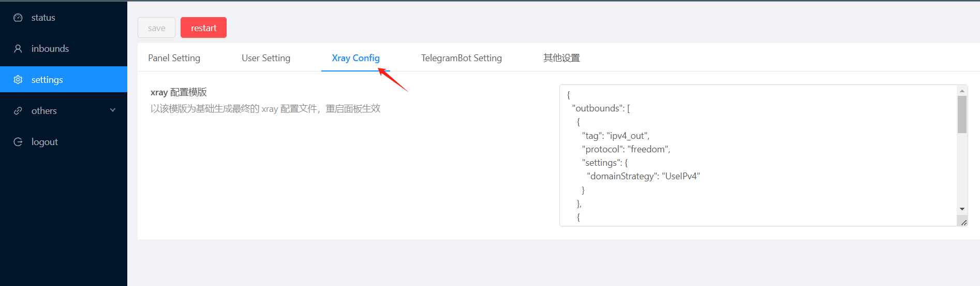The width and height of the screenshot is (980, 286).
Task: Click the textarea scrollbar up arrow
Action: click(x=962, y=91)
